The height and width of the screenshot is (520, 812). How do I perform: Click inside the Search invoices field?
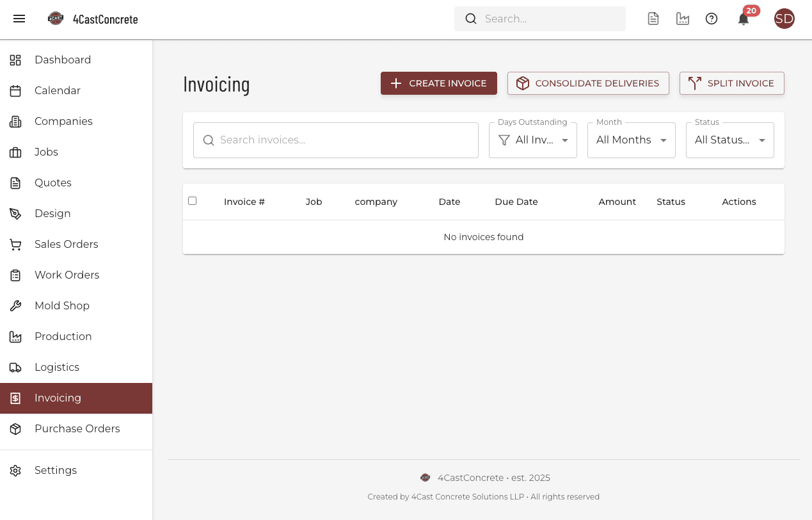tap(336, 140)
